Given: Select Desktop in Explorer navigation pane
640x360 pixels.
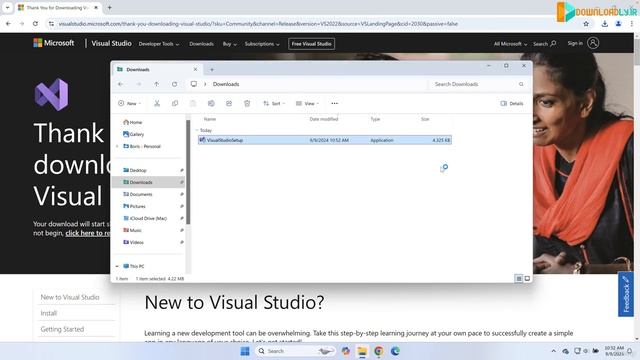Looking at the screenshot, I should point(135,170).
